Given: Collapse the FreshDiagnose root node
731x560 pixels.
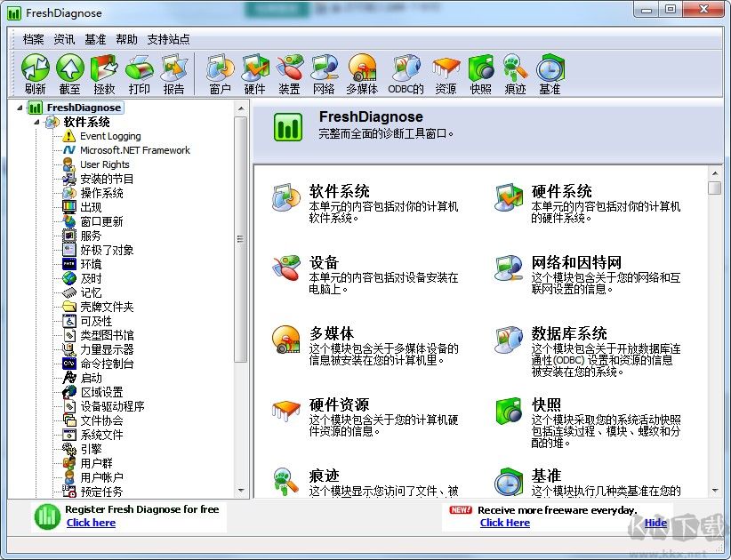Looking at the screenshot, I should [19, 108].
